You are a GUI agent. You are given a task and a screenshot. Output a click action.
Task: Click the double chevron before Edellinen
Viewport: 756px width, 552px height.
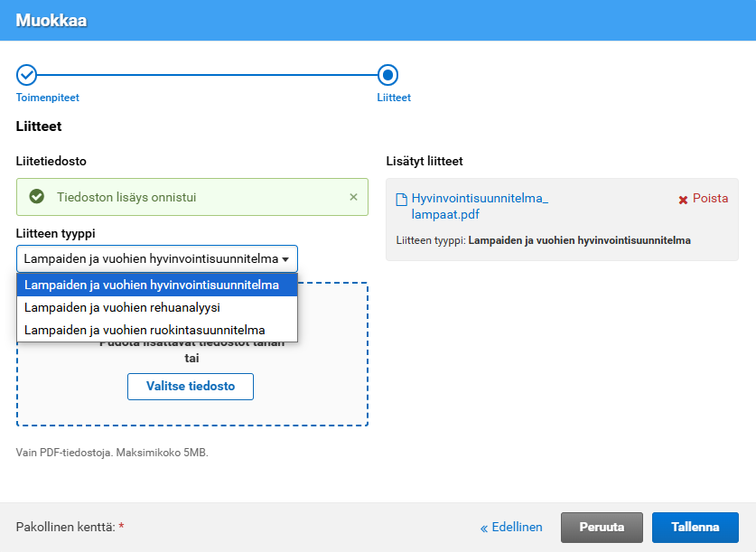484,528
